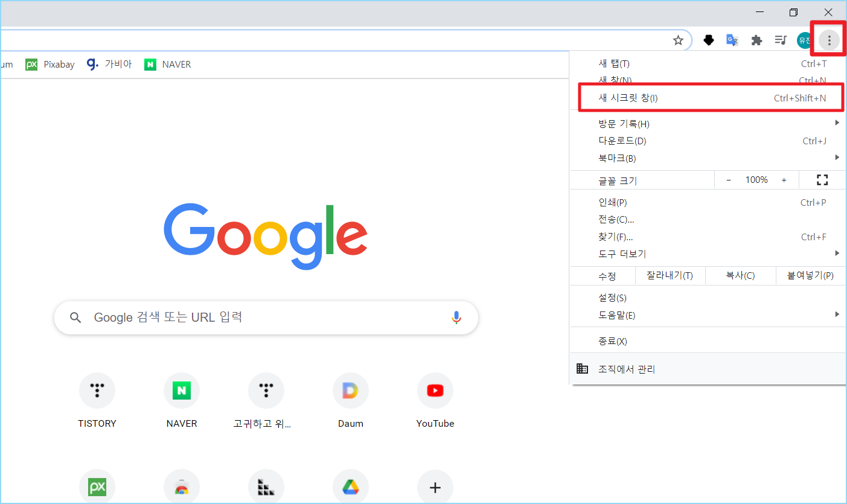Click the 복사(C) button

point(740,276)
